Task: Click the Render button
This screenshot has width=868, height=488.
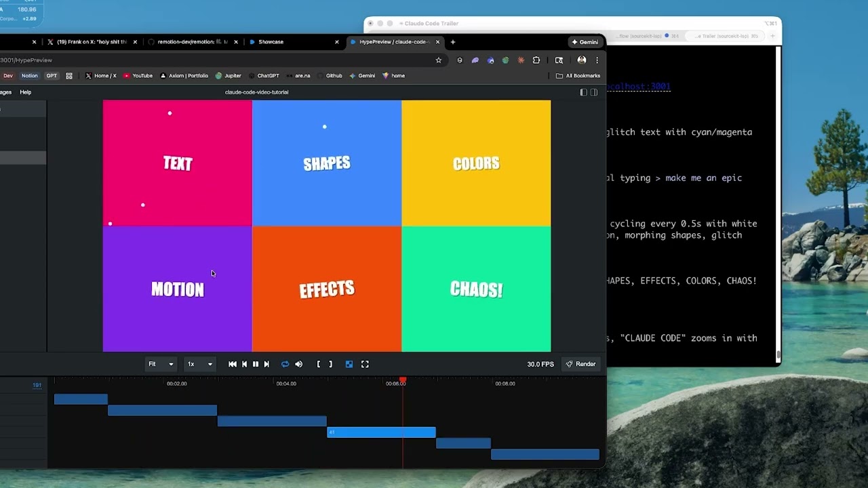Action: point(581,364)
